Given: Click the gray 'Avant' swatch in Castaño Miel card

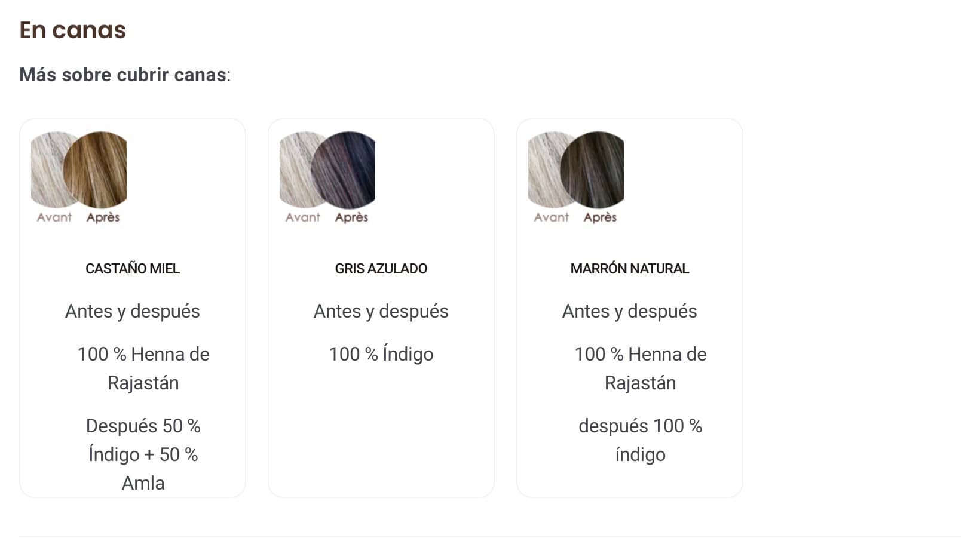Looking at the screenshot, I should tap(46, 169).
